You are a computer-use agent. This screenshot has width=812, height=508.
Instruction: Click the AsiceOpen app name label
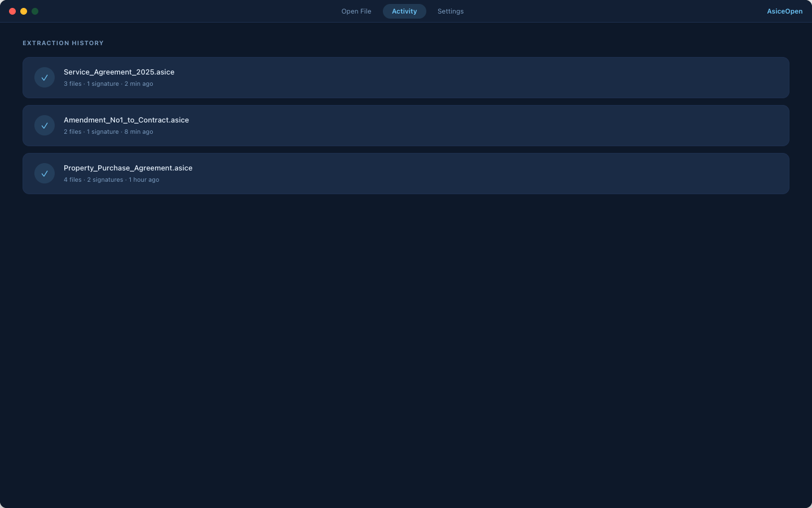click(x=784, y=11)
